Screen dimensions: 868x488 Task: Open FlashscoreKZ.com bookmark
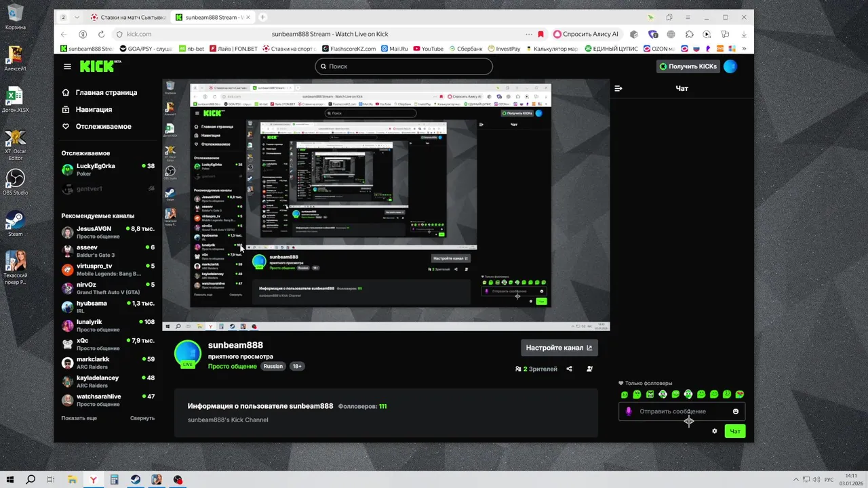[350, 49]
